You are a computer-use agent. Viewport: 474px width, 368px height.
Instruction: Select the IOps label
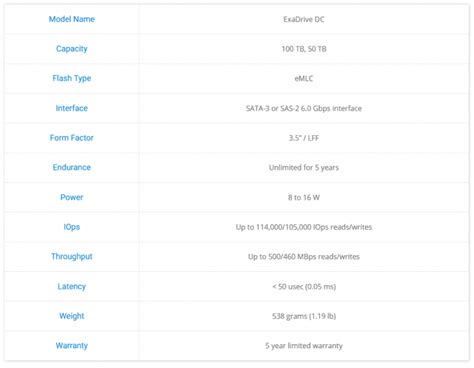(x=72, y=227)
